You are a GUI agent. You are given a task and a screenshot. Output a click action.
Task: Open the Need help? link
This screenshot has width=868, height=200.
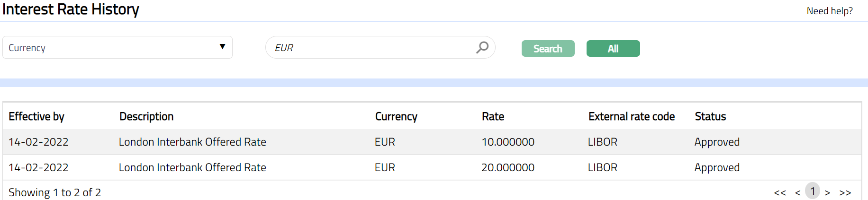click(x=829, y=11)
